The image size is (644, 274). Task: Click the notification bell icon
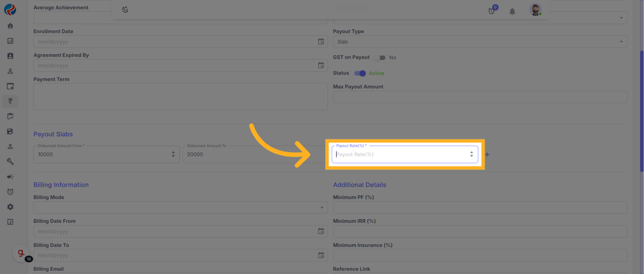512,12
